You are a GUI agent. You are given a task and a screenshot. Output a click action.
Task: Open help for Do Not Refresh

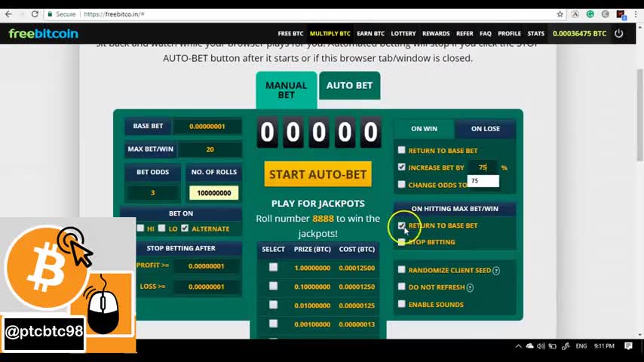[471, 287]
